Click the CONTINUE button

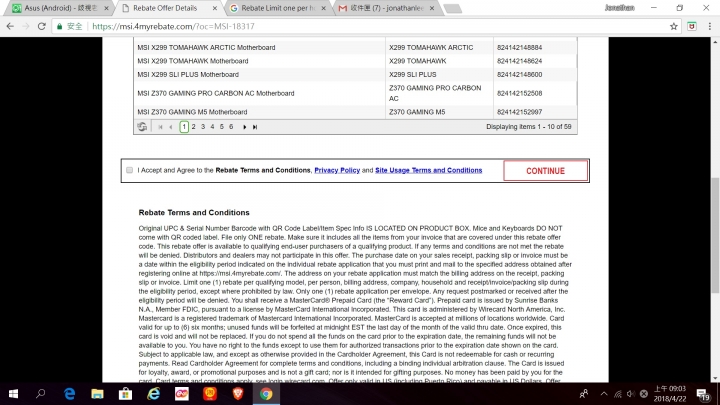pos(545,171)
